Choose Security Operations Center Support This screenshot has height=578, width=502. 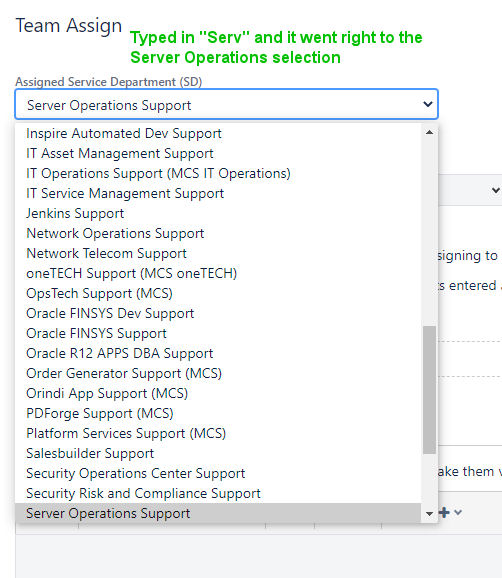click(x=218, y=473)
